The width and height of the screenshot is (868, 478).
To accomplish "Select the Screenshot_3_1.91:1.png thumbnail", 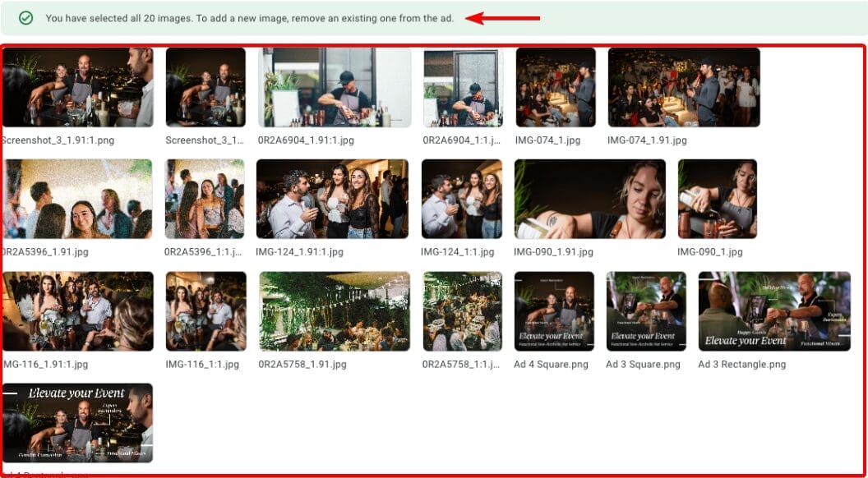I will click(x=78, y=87).
